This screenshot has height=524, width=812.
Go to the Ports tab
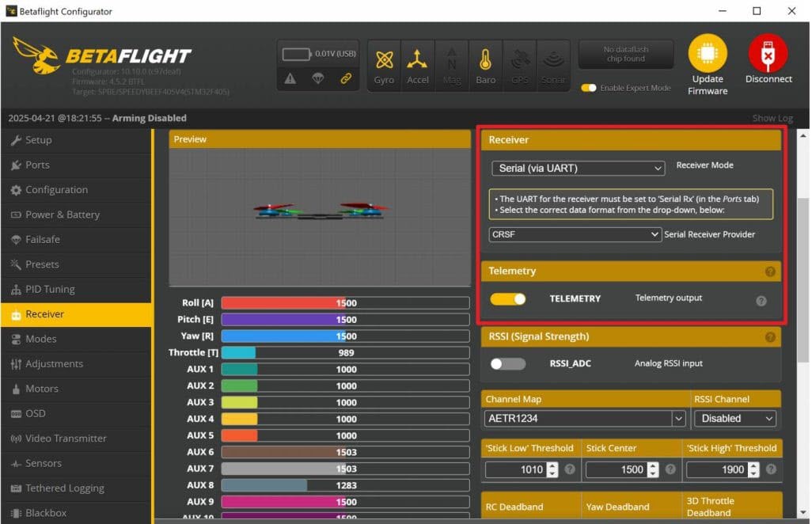point(76,165)
